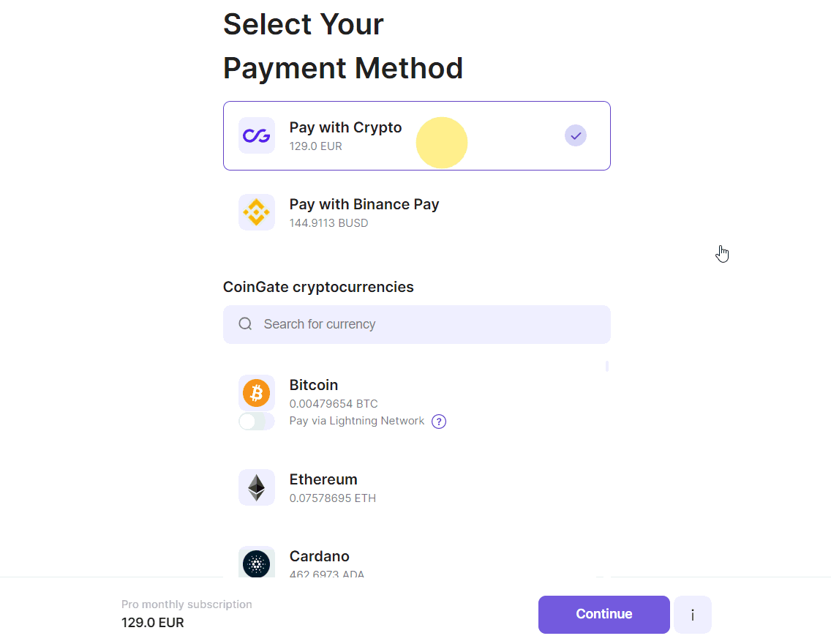Open the info "i" button
831x644 pixels.
click(x=692, y=615)
